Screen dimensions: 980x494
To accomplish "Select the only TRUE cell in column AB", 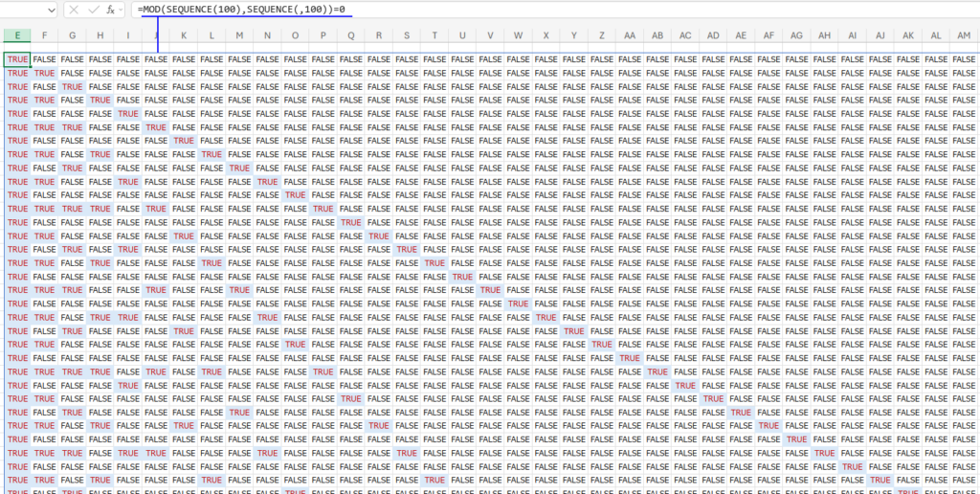I will 657,371.
